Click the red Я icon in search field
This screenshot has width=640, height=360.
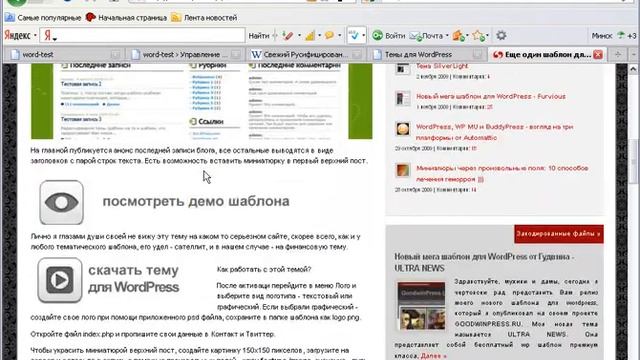click(x=48, y=36)
